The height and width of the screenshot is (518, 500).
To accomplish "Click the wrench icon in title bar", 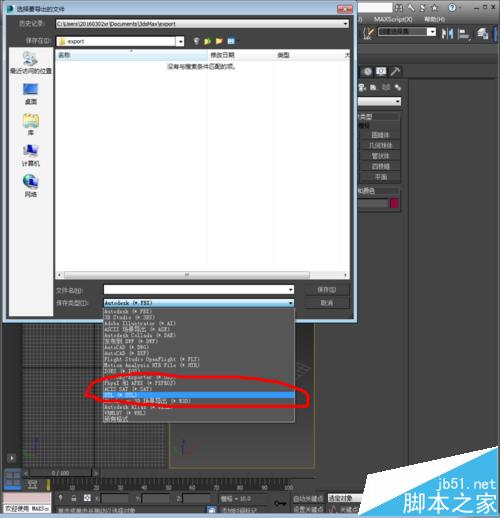I will (x=411, y=8).
